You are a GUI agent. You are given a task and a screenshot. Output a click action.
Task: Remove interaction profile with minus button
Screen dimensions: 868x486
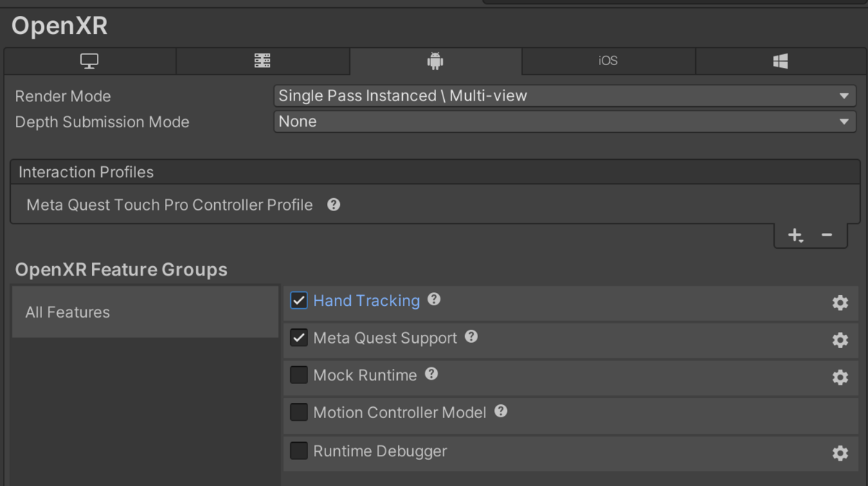[x=827, y=235]
